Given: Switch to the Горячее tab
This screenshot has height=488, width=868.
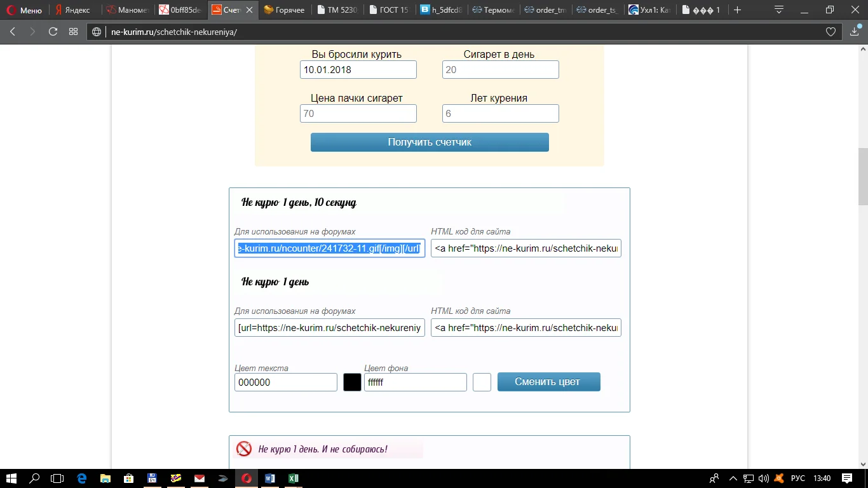Looking at the screenshot, I should [285, 10].
